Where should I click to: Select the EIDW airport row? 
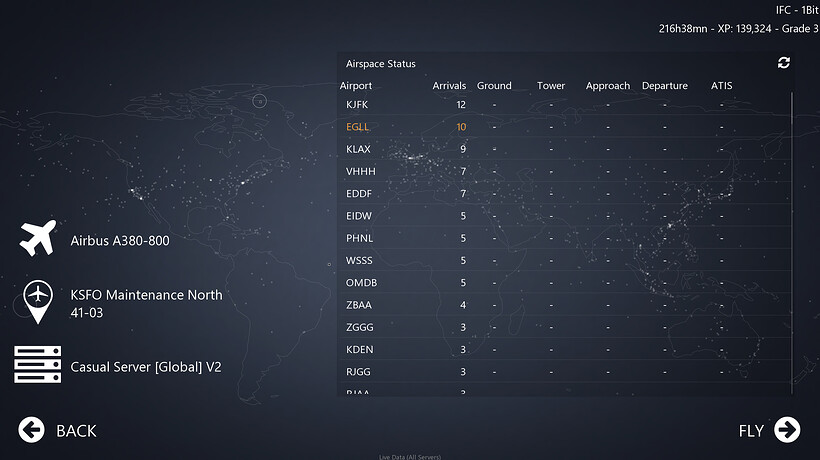click(x=565, y=216)
